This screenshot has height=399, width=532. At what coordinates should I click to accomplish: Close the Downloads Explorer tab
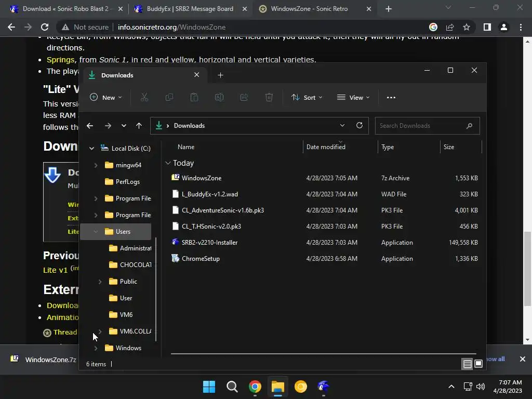(x=197, y=75)
